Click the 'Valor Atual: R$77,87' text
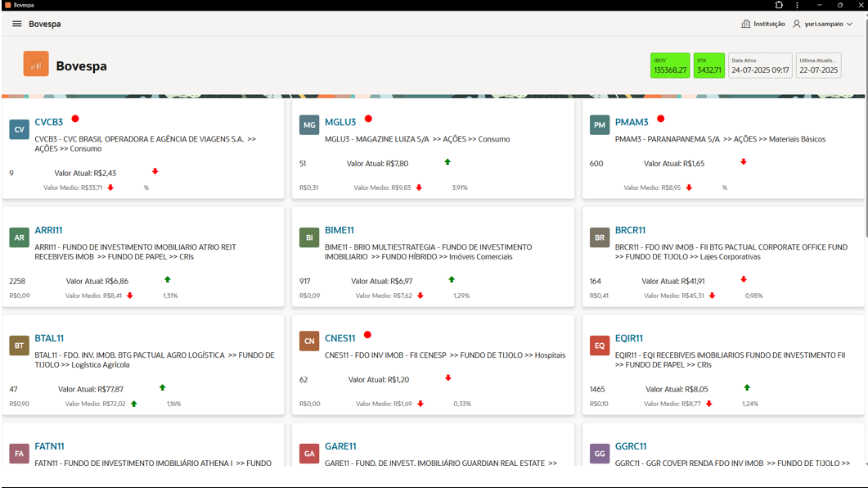Screen dimensions: 868x488 click(x=91, y=390)
